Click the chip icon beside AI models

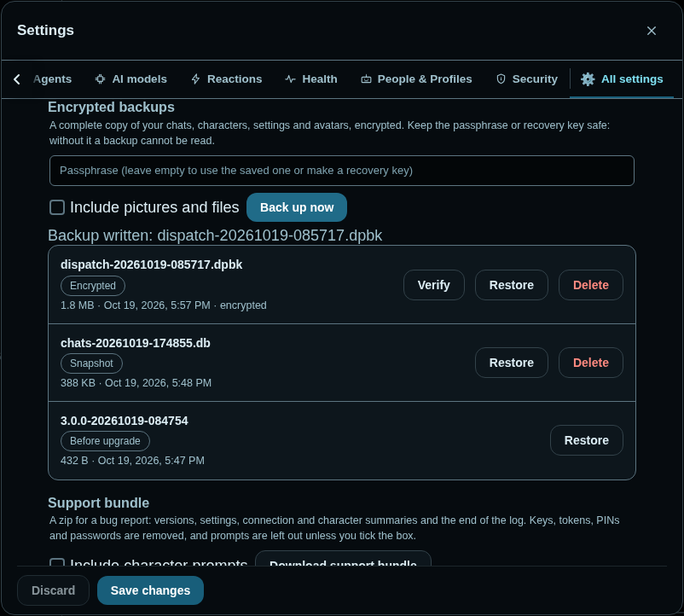click(101, 79)
